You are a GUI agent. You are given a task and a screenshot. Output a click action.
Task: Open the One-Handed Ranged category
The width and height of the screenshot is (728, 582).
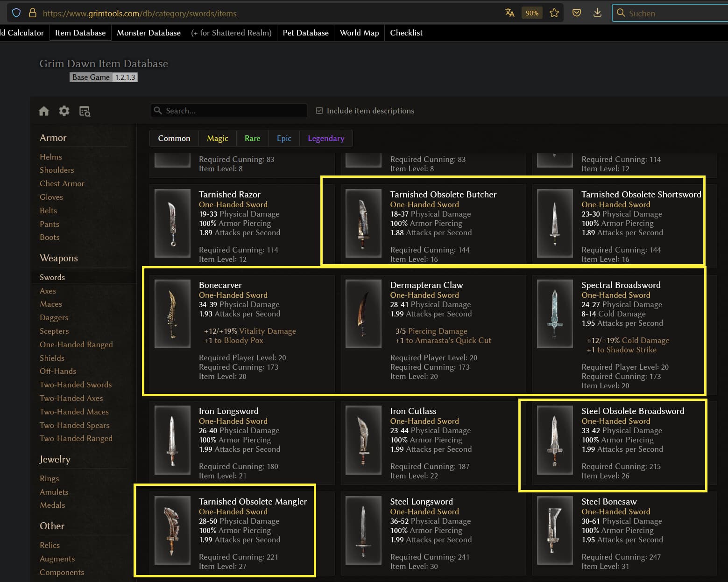point(76,344)
